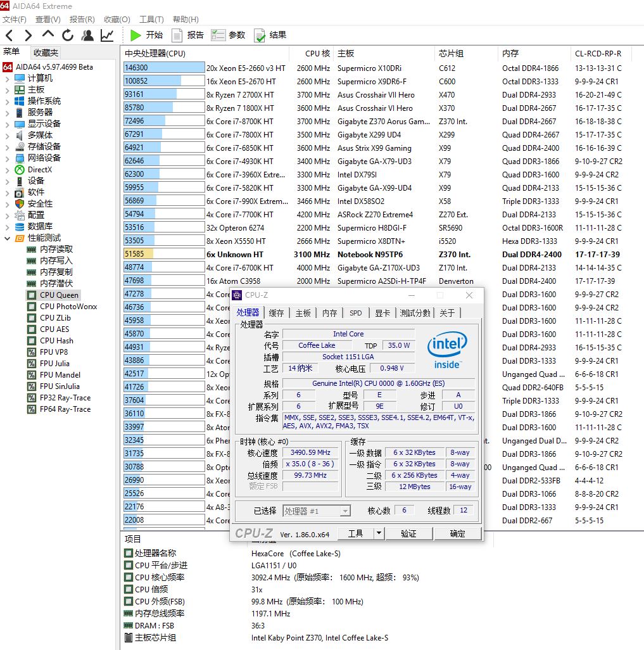Switch to the 菜单 tab in sidebar
This screenshot has height=650, width=644.
11,52
